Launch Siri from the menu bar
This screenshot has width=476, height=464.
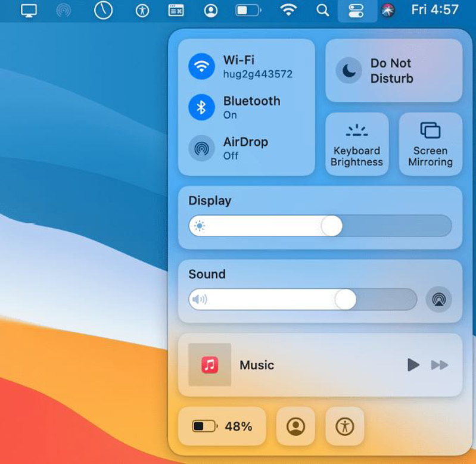coord(388,11)
